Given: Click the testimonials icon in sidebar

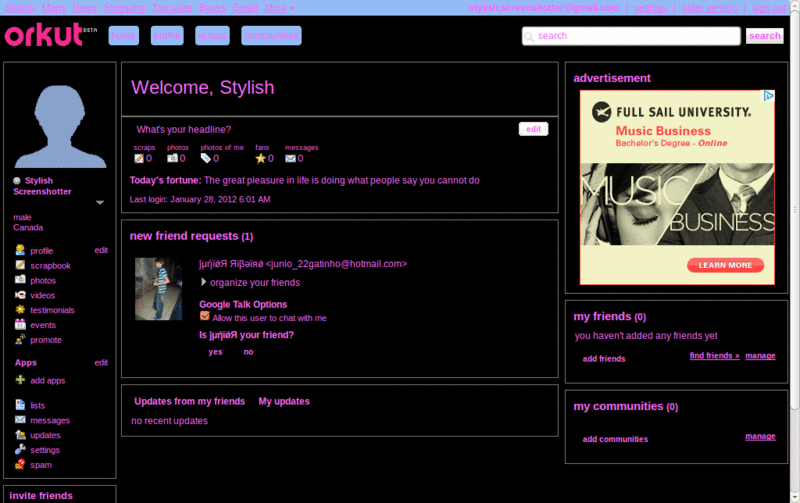Looking at the screenshot, I should point(20,309).
